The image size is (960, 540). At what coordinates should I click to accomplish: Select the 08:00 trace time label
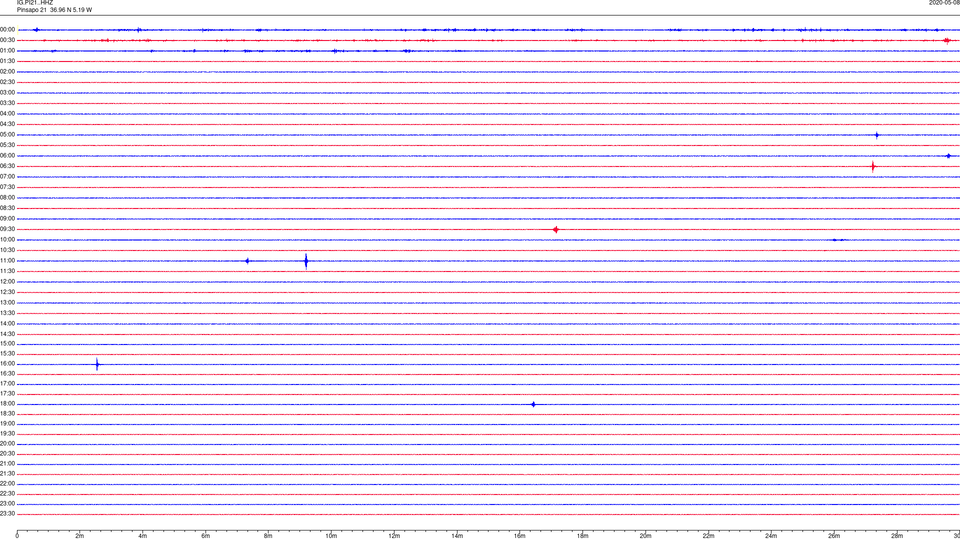(x=7, y=198)
